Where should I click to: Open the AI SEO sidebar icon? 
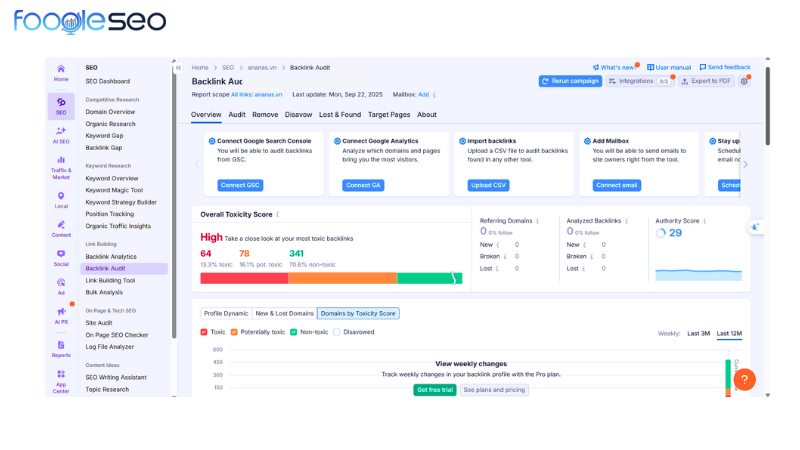tap(61, 134)
